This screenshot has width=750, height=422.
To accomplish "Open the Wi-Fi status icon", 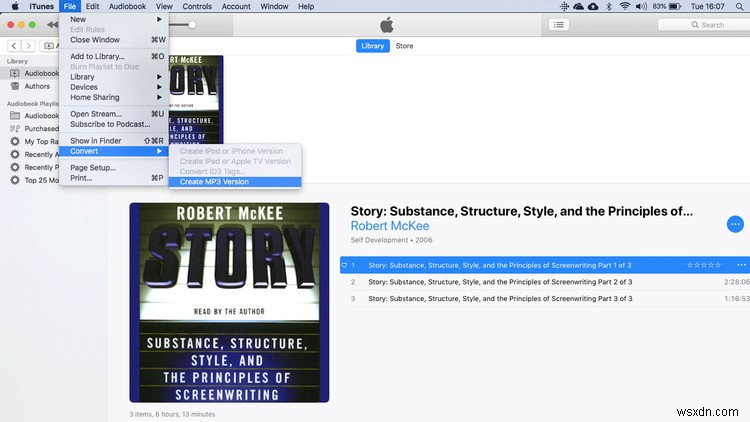I will click(x=624, y=6).
